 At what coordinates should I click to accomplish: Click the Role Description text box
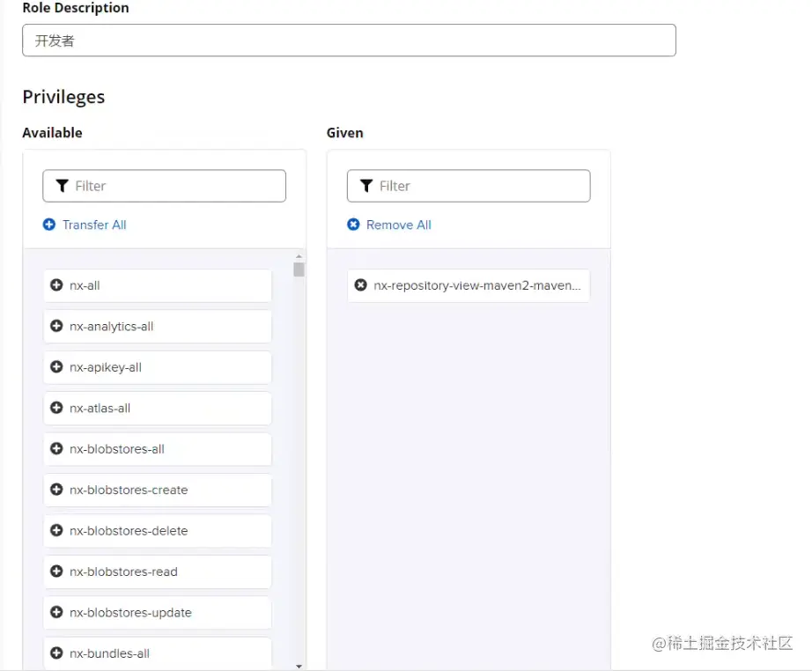349,41
